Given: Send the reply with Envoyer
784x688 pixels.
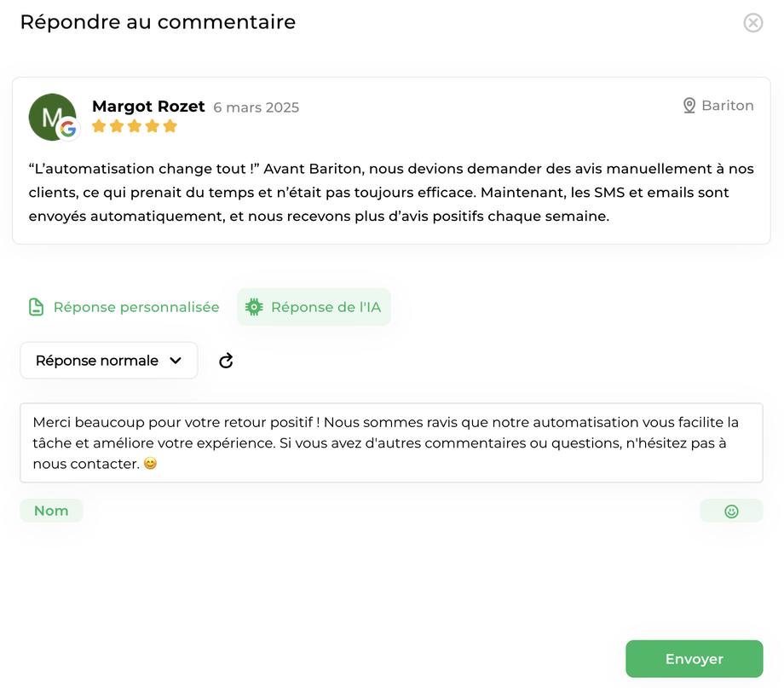Looking at the screenshot, I should (x=694, y=659).
